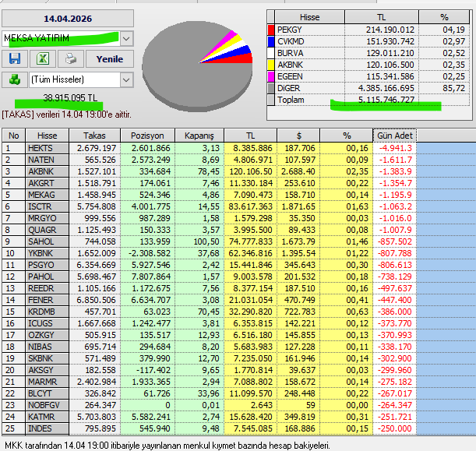Open the (Tüm Hisseler) dropdown

pyautogui.click(x=126, y=79)
